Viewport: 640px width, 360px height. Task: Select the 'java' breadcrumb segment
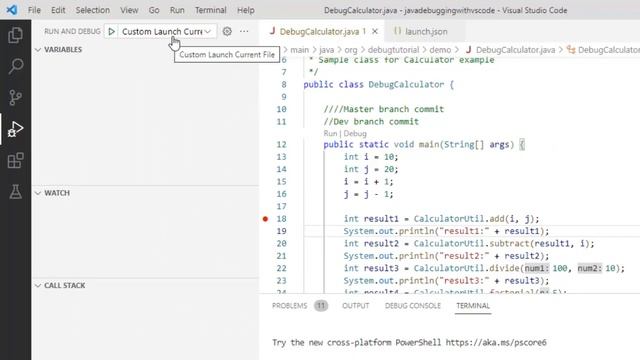point(327,50)
